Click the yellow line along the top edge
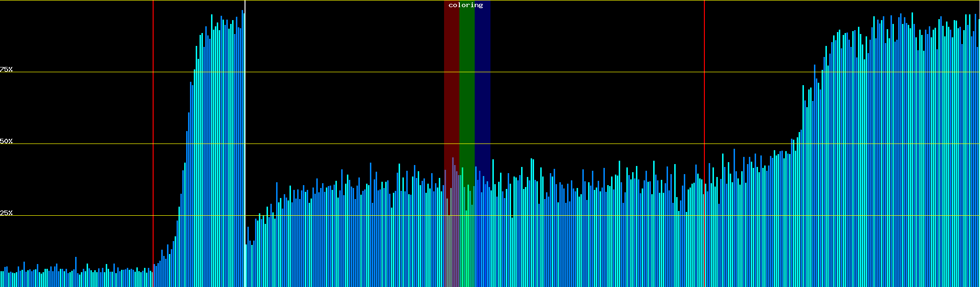This screenshot has height=287, width=980. pyautogui.click(x=335, y=0)
